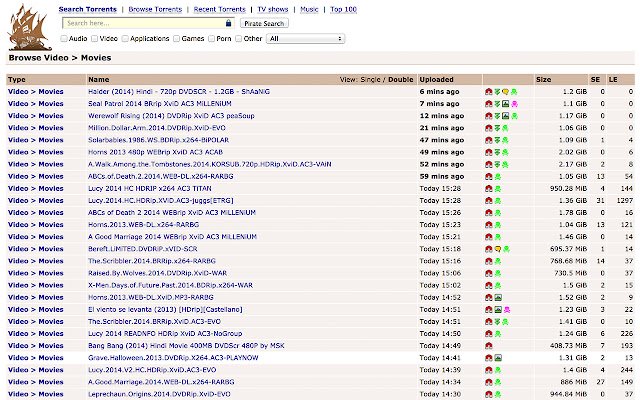
Task: Open The.Scribbler.2014.BRRip.x264-RARBG torrent
Action: pos(152,261)
